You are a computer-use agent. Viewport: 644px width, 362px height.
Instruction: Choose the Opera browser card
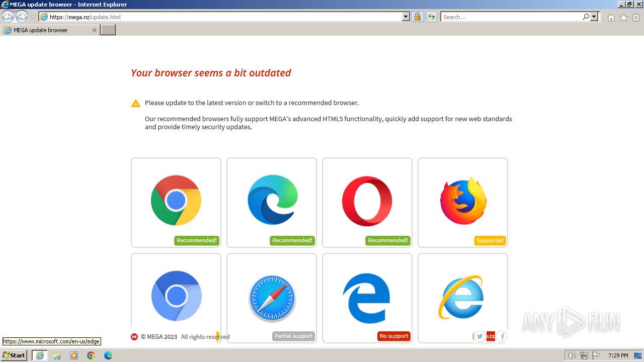367,203
